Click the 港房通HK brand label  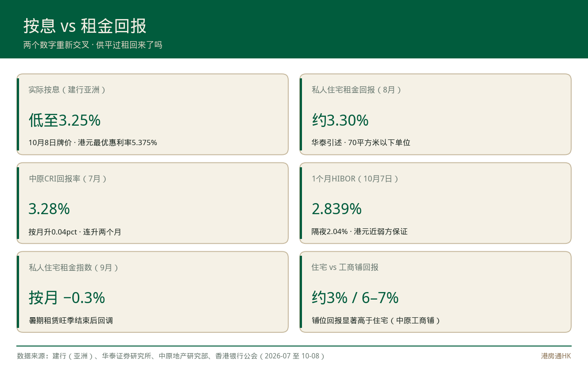click(x=556, y=356)
